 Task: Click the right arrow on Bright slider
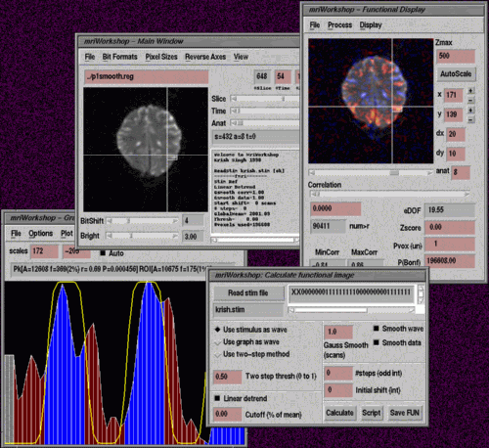pos(175,236)
